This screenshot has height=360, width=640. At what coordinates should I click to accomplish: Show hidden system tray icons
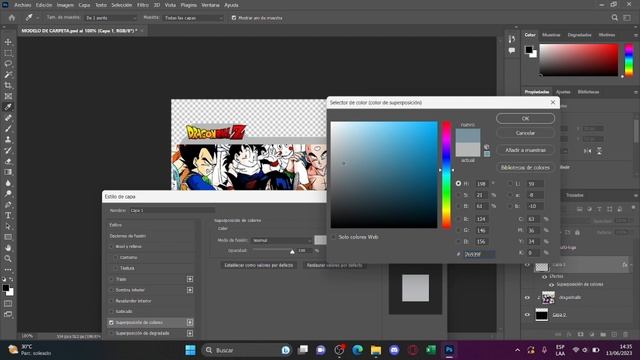(x=517, y=350)
